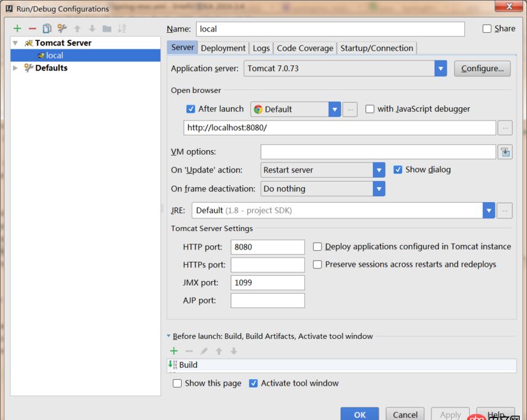This screenshot has height=420, width=527.
Task: Open browser chooser with ellipsis button
Action: tap(350, 109)
